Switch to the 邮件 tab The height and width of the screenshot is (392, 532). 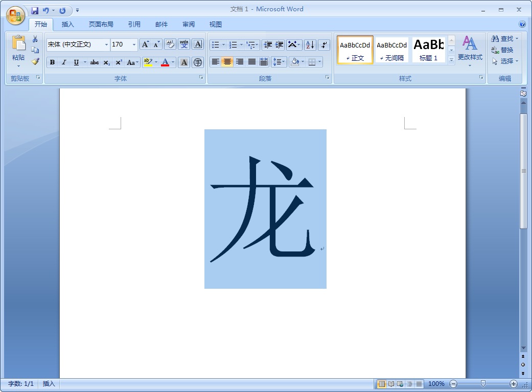point(161,25)
